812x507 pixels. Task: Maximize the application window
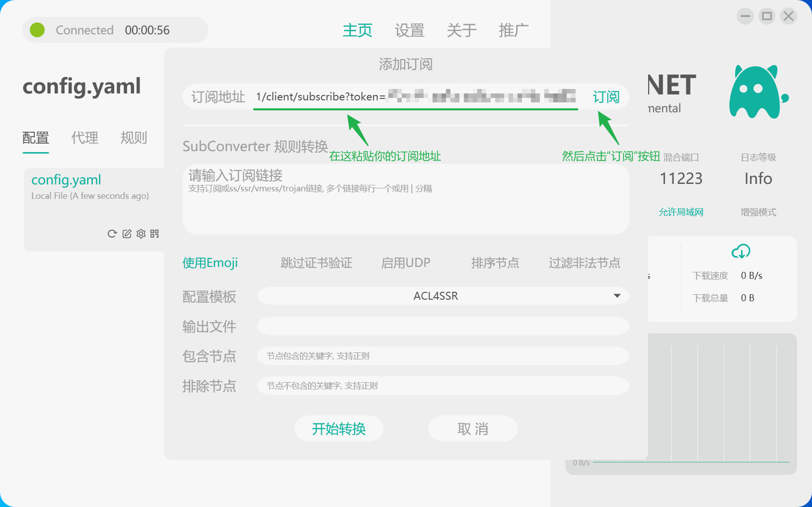(x=767, y=16)
